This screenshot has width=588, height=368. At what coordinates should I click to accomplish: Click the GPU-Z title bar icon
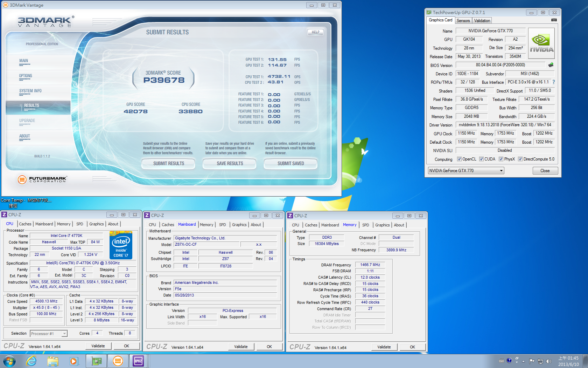point(429,12)
